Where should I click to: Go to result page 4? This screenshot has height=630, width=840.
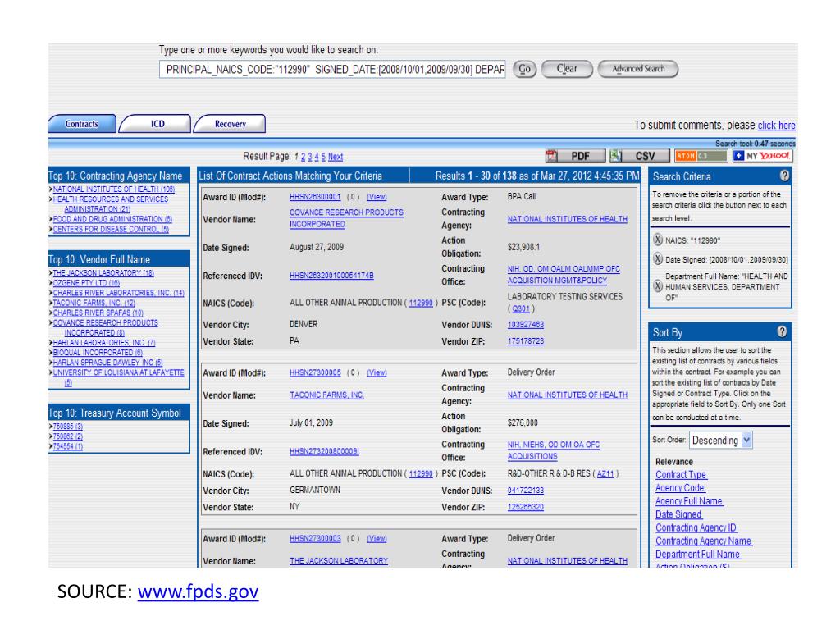(x=317, y=157)
